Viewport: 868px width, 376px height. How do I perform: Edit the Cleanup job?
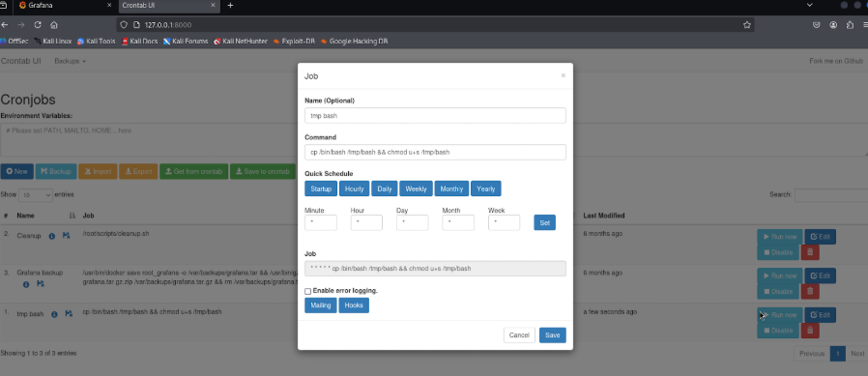click(x=821, y=237)
